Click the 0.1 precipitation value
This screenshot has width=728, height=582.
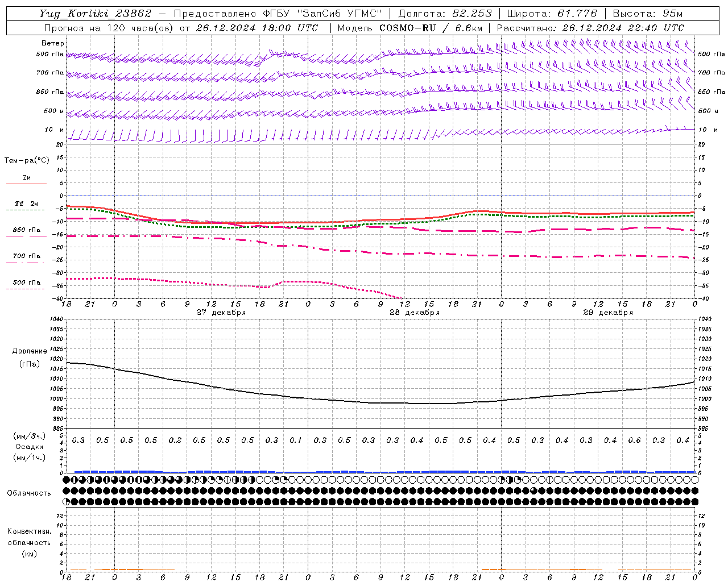[295, 440]
